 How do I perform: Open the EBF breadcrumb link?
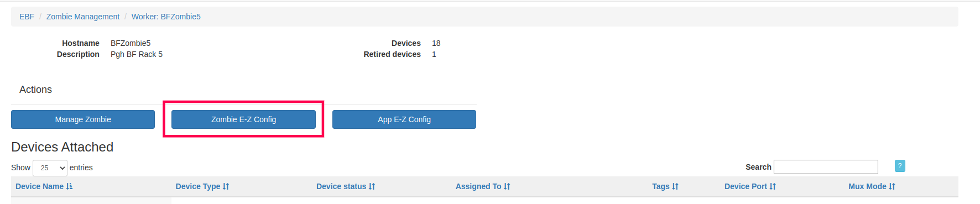point(27,17)
